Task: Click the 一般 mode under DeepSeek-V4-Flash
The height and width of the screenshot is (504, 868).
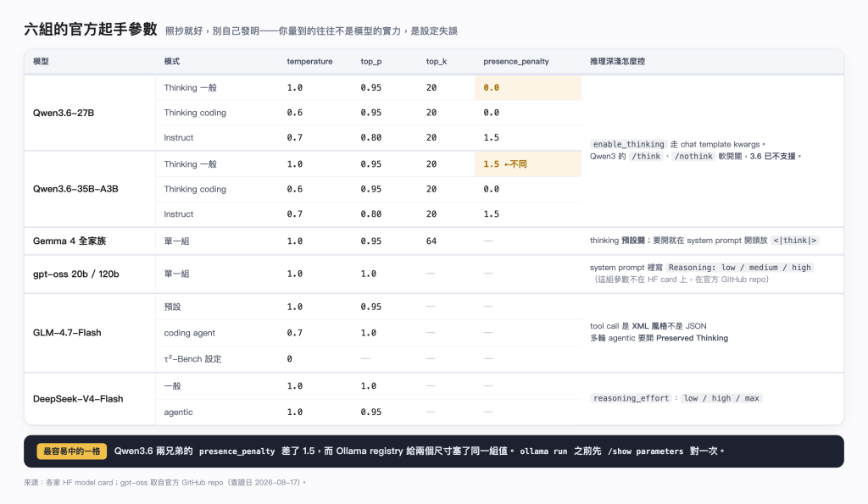Action: coord(172,386)
